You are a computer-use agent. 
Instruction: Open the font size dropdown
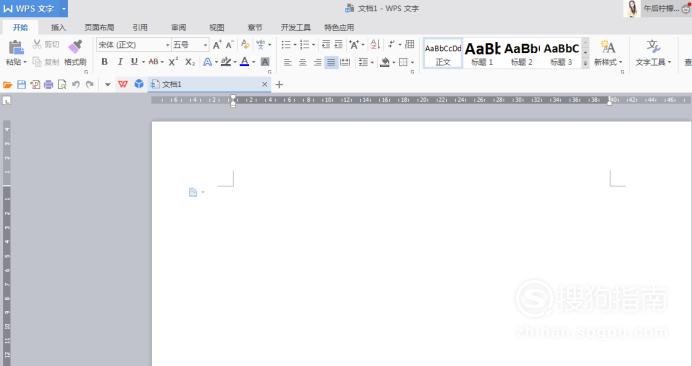click(x=205, y=45)
